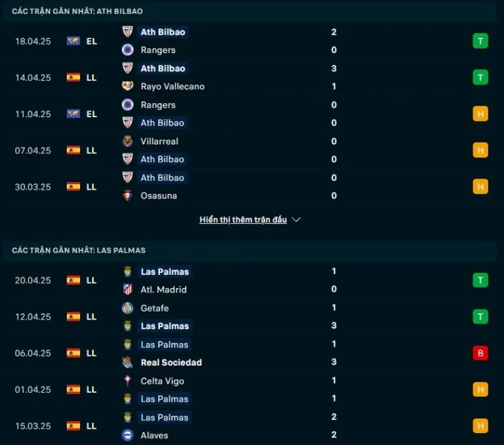Select the Alaves team crest
Viewport: 504px width, 445px height.
127,435
